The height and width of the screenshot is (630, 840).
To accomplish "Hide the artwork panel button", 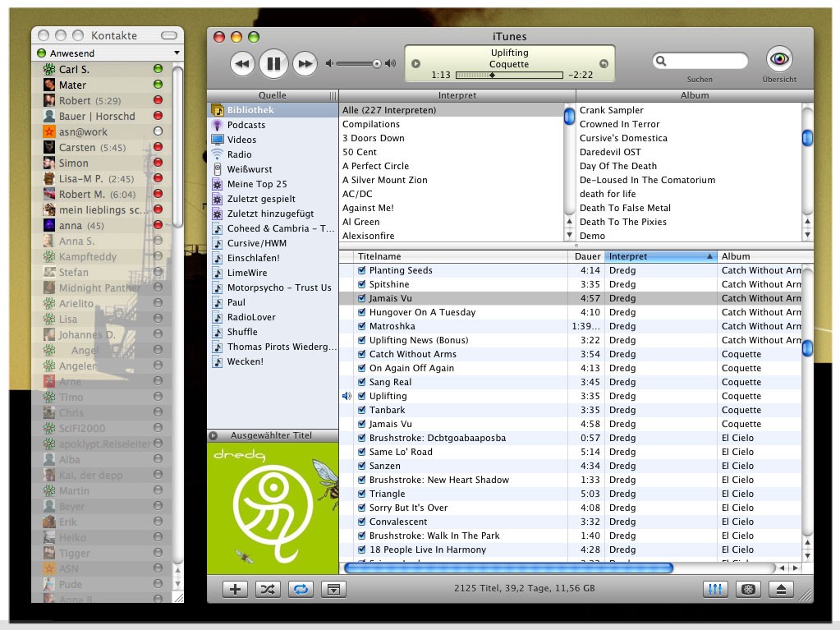I will coord(333,589).
